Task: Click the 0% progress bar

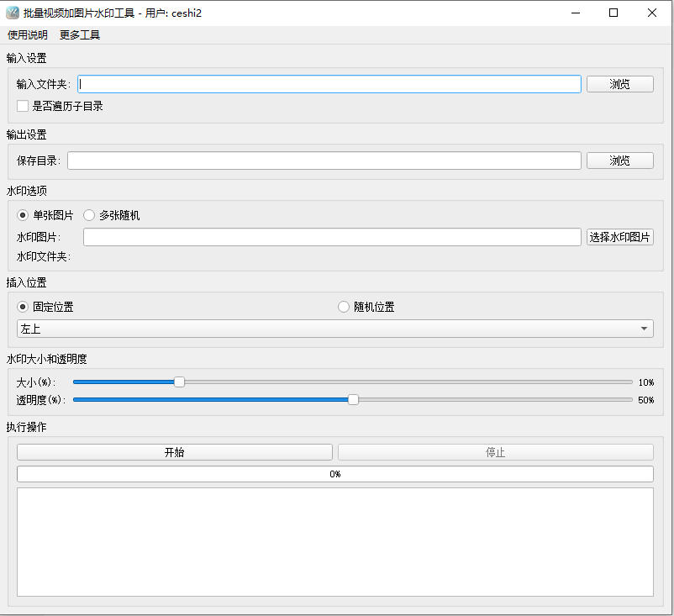Action: pos(334,474)
